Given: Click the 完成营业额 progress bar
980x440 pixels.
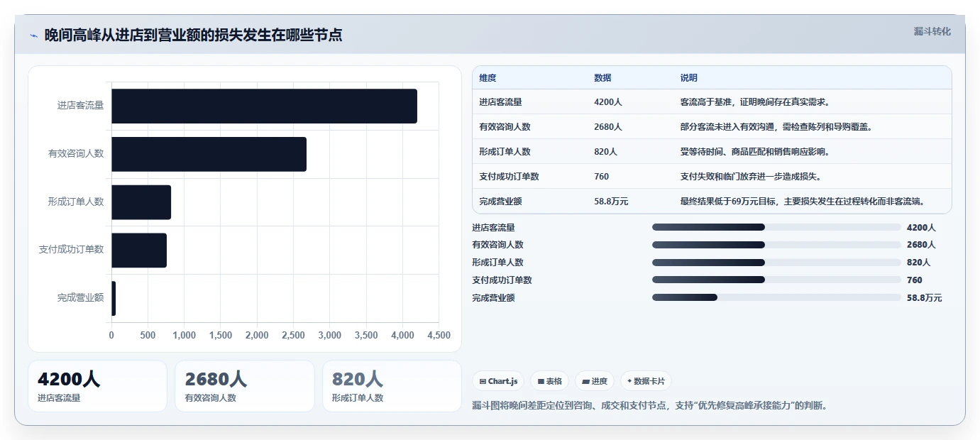Looking at the screenshot, I should point(776,297).
